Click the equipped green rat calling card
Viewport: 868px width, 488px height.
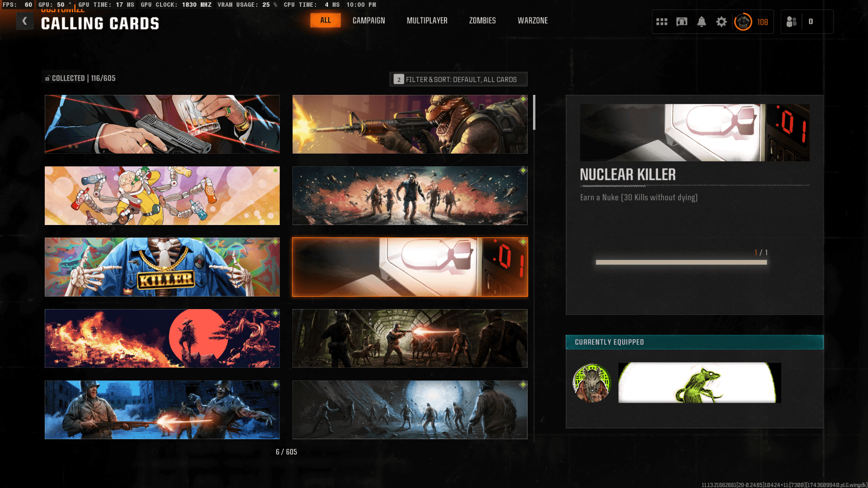pos(699,383)
